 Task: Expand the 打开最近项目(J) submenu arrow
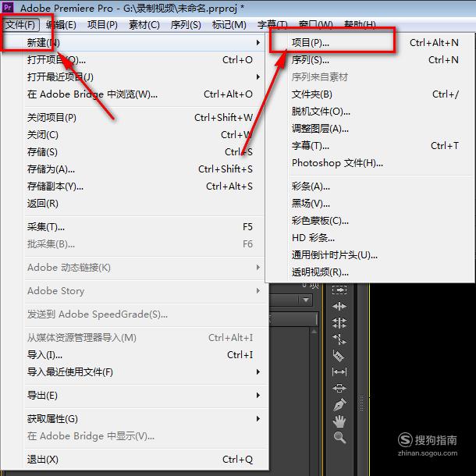tap(258, 76)
